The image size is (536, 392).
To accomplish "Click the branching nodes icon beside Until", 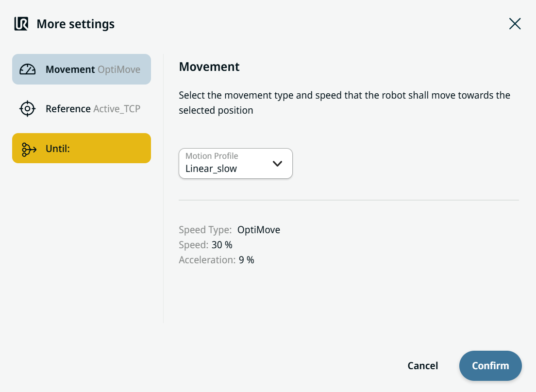I will (29, 150).
